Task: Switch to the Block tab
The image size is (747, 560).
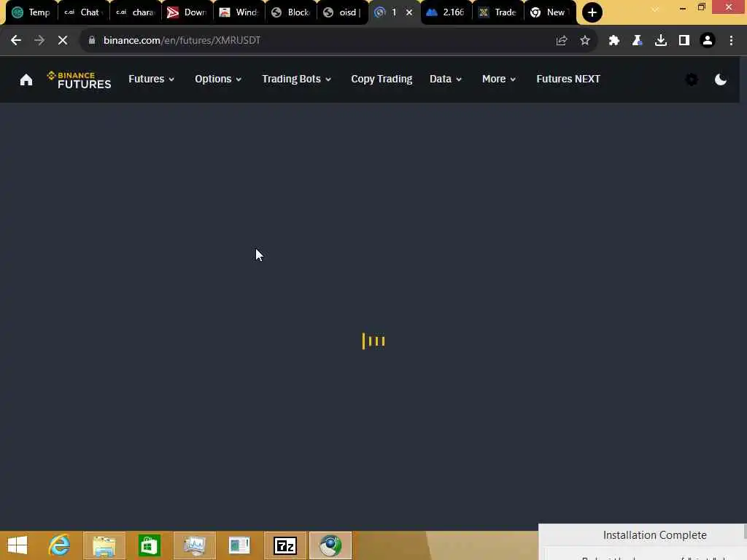Action: [x=291, y=12]
